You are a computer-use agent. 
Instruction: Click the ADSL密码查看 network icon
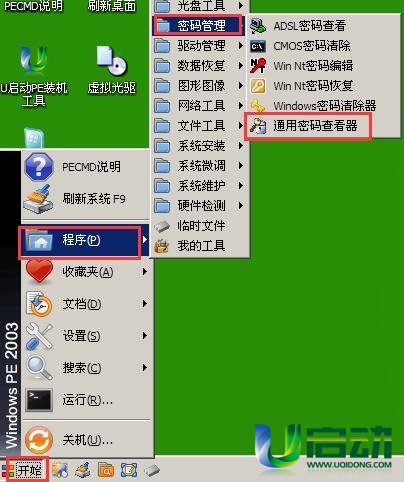(x=258, y=26)
